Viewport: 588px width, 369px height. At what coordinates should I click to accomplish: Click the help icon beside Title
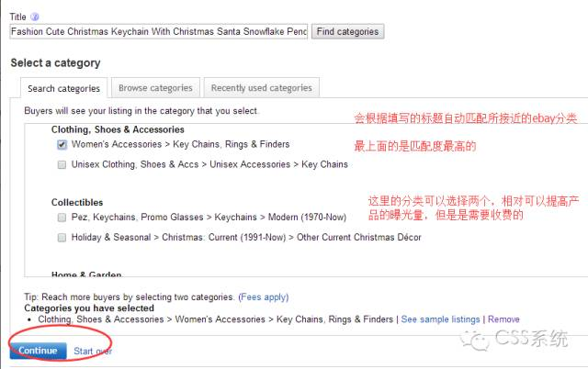pyautogui.click(x=35, y=17)
